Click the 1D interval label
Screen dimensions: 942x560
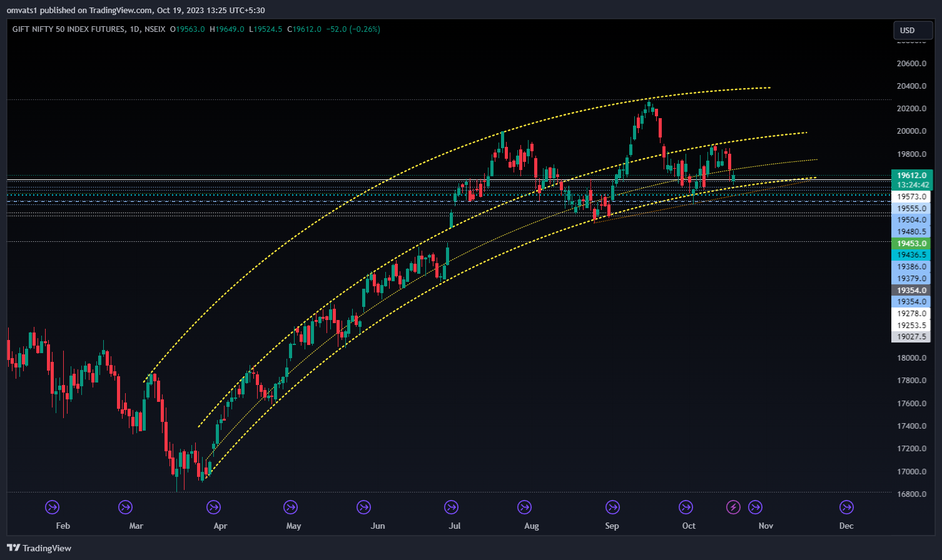tap(134, 29)
